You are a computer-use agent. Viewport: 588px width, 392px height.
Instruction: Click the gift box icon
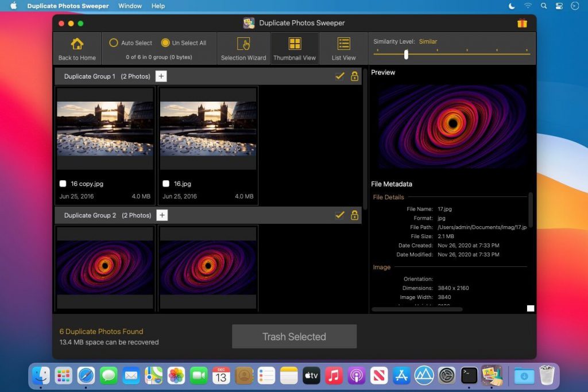(522, 24)
